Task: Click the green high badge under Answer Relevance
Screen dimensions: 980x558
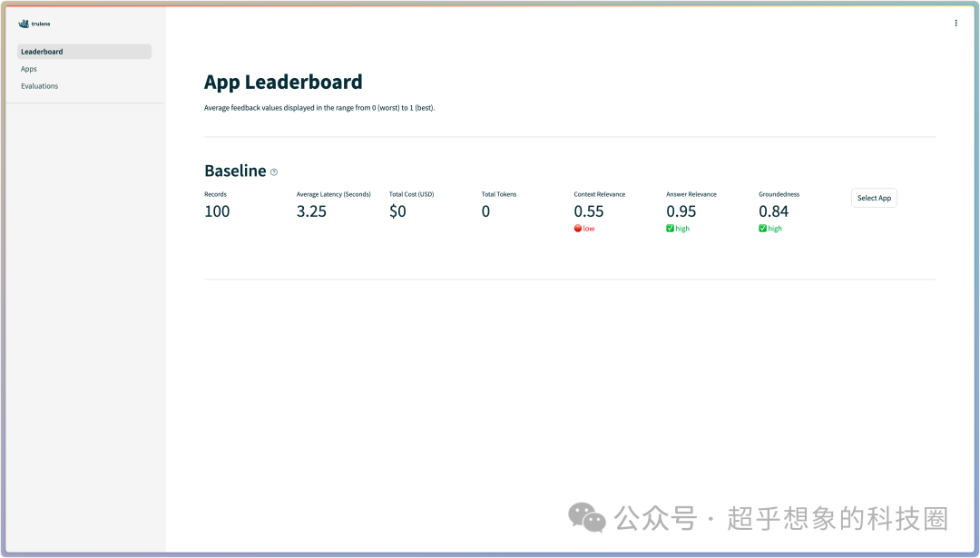Action: pyautogui.click(x=677, y=228)
